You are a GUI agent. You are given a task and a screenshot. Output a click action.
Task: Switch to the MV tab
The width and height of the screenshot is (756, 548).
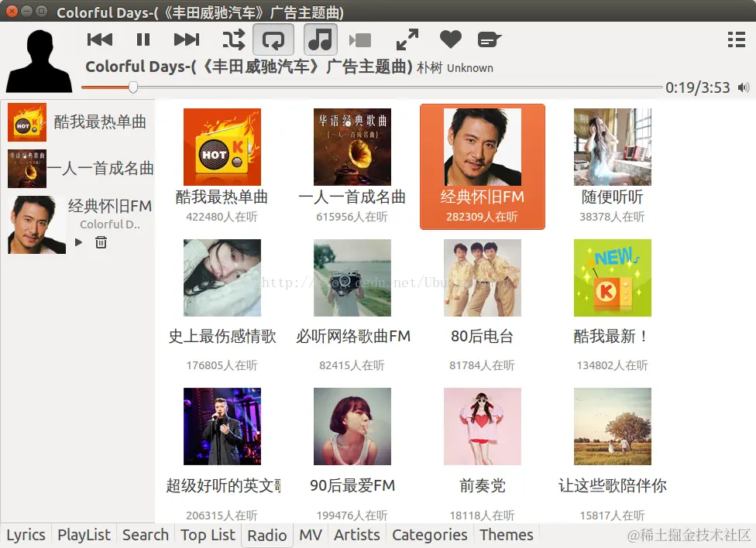tap(311, 535)
